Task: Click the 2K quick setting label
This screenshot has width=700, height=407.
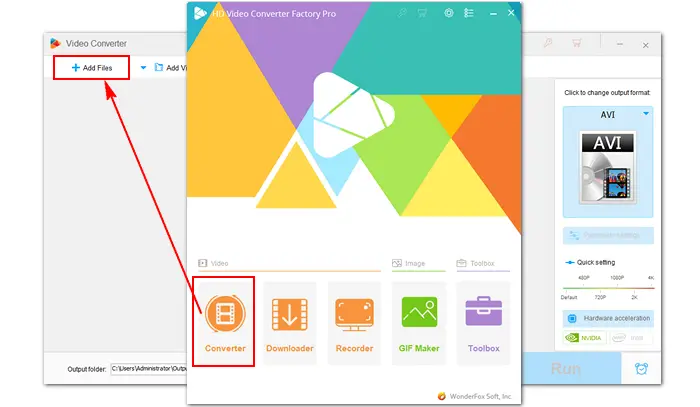Action: [x=634, y=297]
